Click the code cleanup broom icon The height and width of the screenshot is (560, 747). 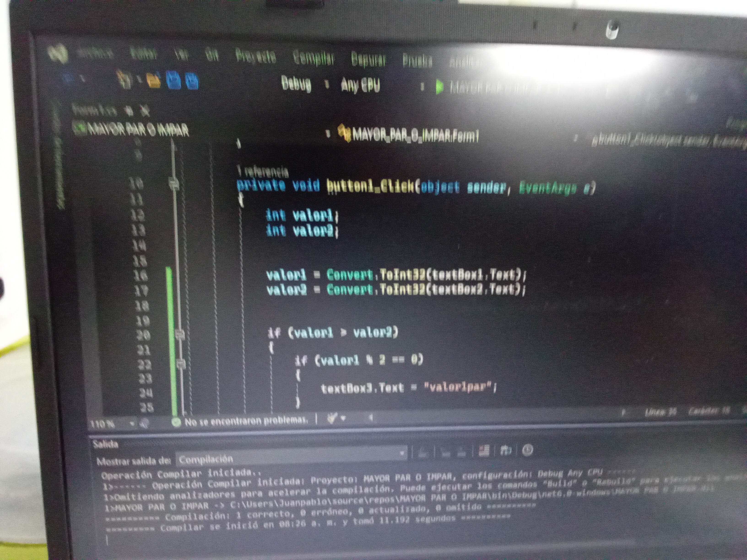coord(332,419)
